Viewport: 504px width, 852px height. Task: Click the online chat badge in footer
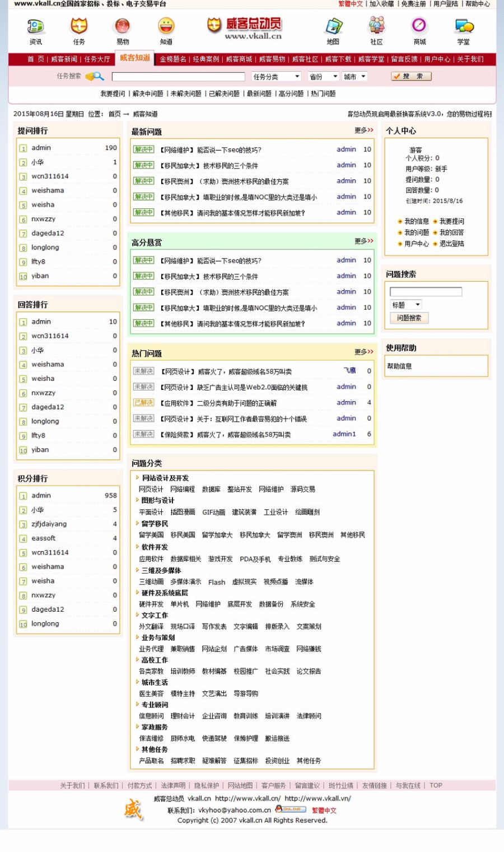click(291, 809)
